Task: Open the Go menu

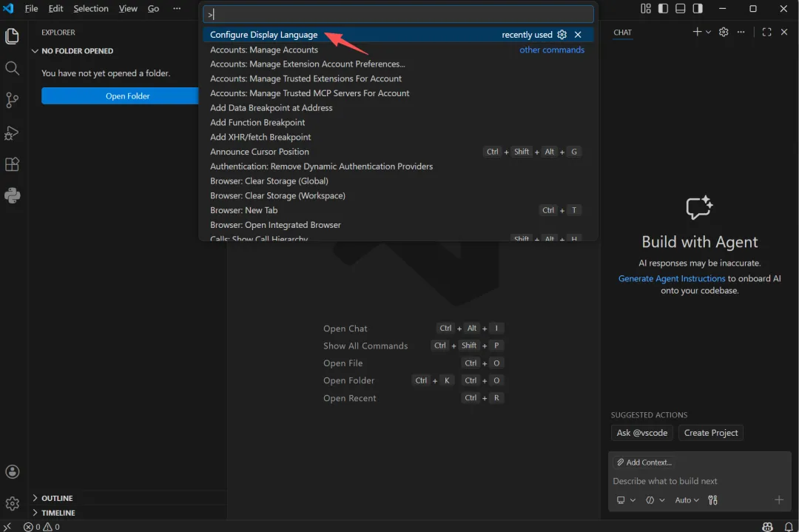Action: (153, 8)
